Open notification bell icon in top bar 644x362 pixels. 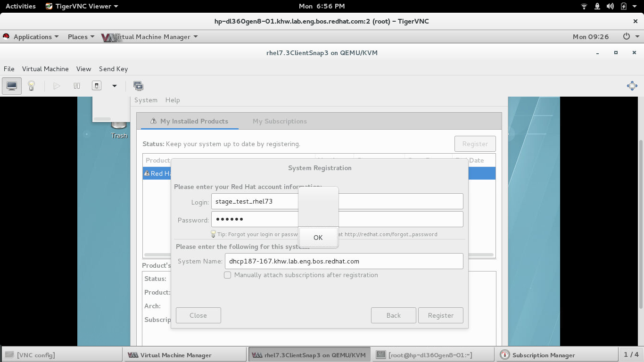pos(597,6)
